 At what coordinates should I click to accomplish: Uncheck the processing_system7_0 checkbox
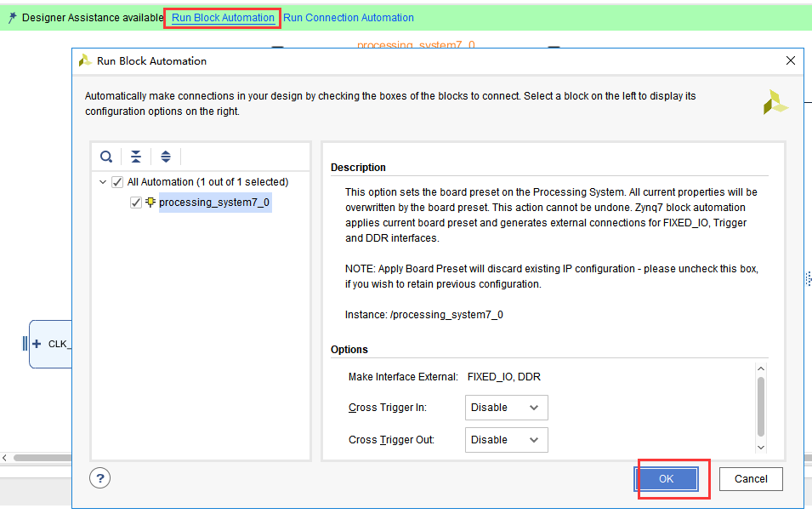click(x=136, y=203)
